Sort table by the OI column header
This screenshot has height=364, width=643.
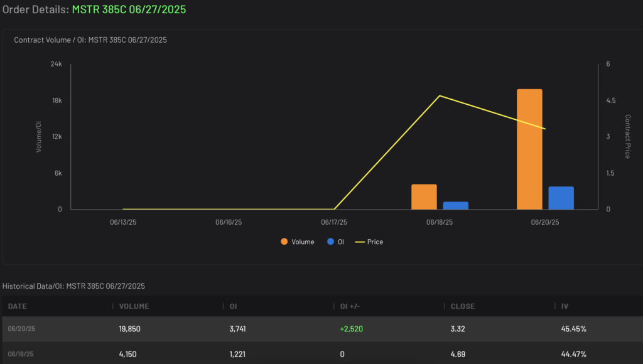[x=234, y=306]
